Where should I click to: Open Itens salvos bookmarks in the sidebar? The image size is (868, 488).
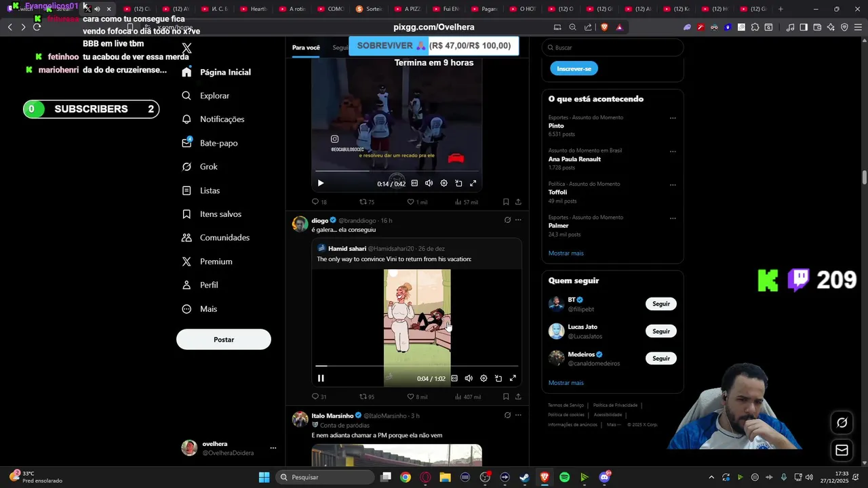click(x=212, y=214)
